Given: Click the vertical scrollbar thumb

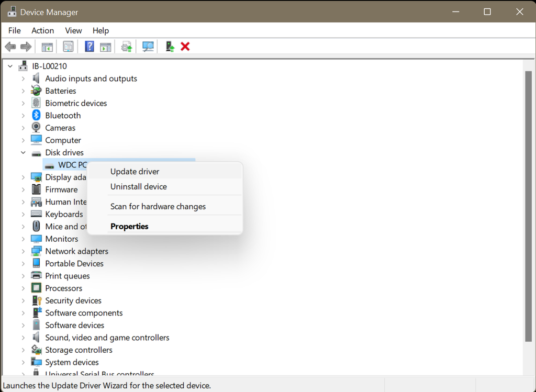Looking at the screenshot, I should [x=529, y=206].
